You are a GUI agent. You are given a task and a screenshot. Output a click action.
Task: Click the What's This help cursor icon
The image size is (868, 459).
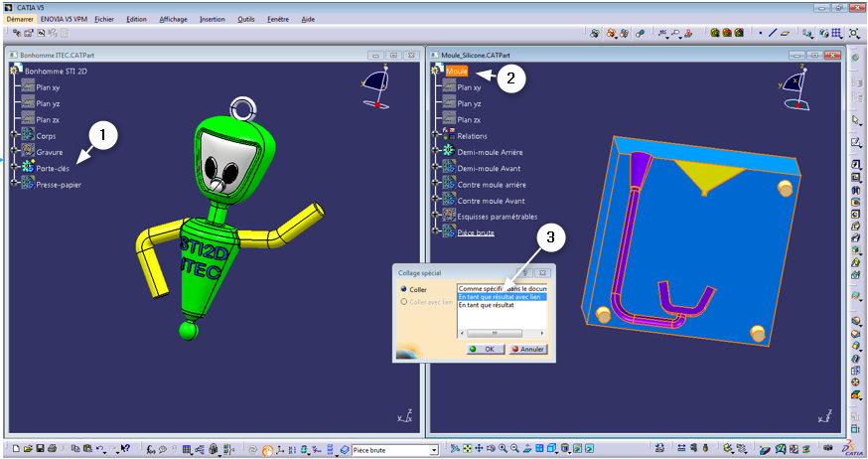[x=126, y=449]
